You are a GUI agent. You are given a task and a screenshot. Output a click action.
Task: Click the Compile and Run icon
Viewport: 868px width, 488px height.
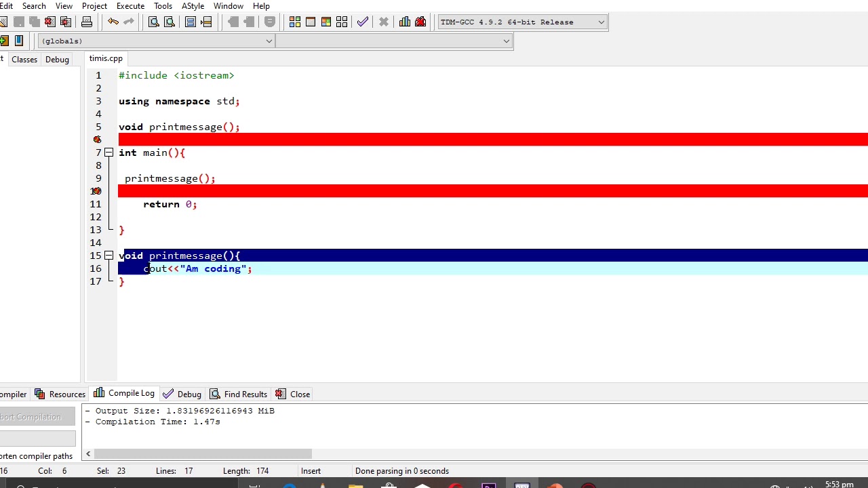(x=326, y=22)
